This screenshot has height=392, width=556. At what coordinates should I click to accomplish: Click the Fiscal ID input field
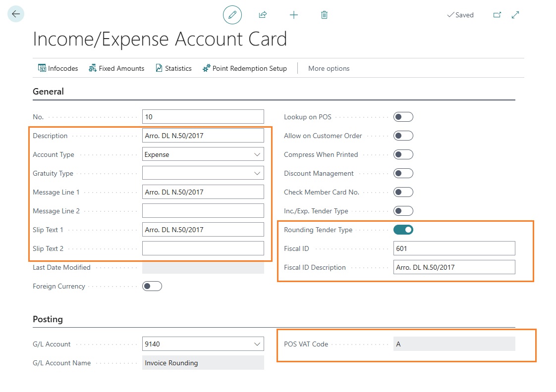click(453, 248)
